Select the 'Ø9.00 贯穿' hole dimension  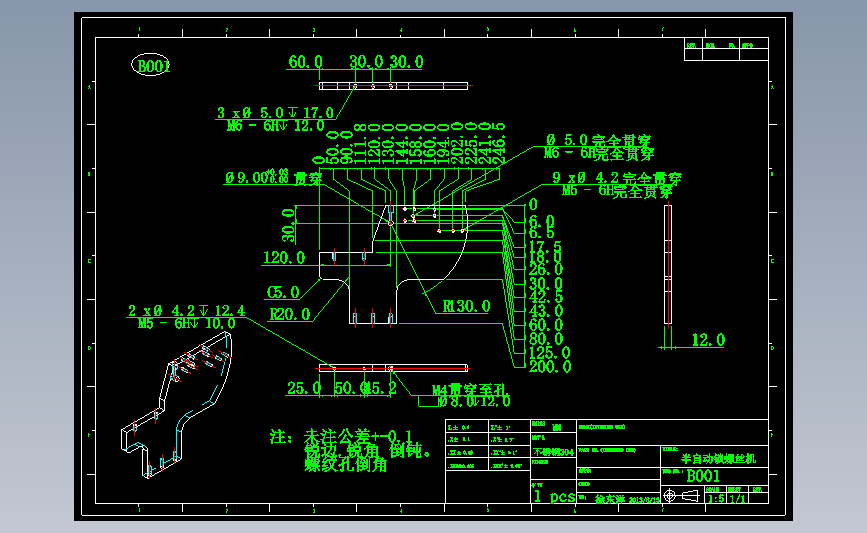(x=273, y=178)
